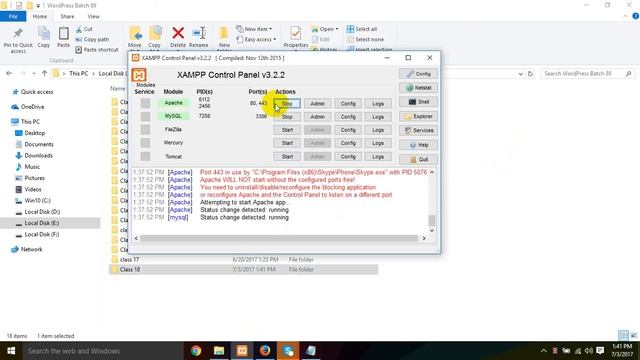The width and height of the screenshot is (640, 360).
Task: Open XAMPP global Config with wrench icon
Action: [x=418, y=74]
